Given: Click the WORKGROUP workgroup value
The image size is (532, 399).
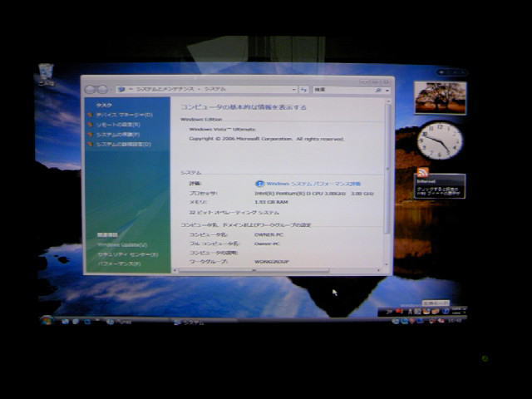Looking at the screenshot, I should (x=272, y=262).
